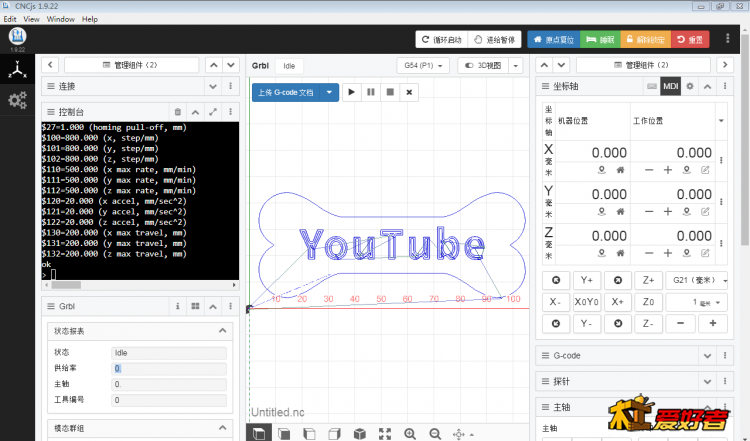Image resolution: width=750 pixels, height=441 pixels.
Task: Click the orange 解除锁定 unlock button
Action: click(x=646, y=39)
